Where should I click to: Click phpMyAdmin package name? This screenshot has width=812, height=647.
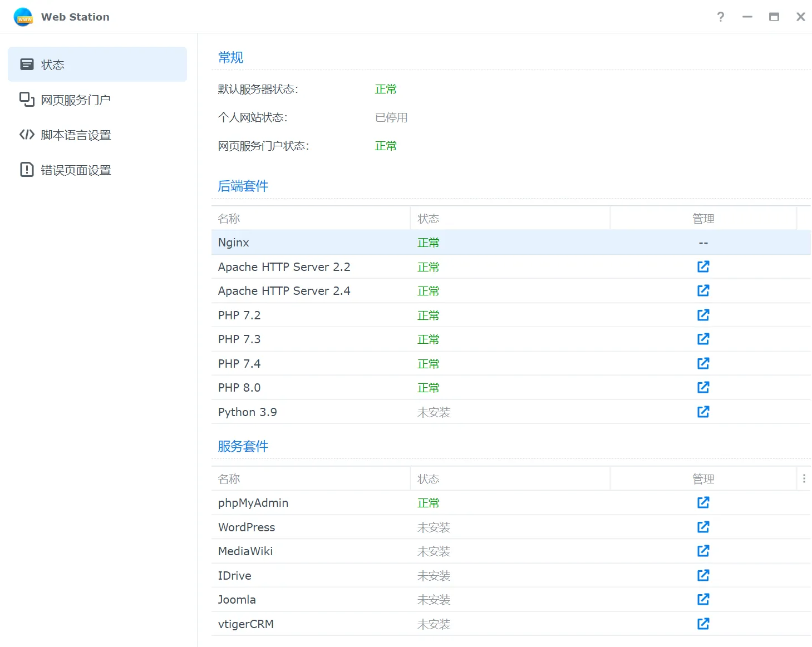[253, 503]
